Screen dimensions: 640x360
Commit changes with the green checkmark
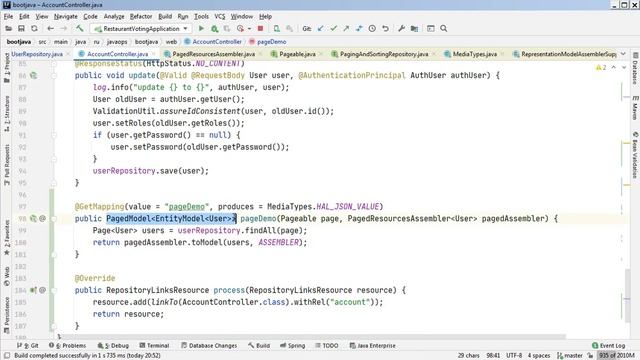(333, 29)
